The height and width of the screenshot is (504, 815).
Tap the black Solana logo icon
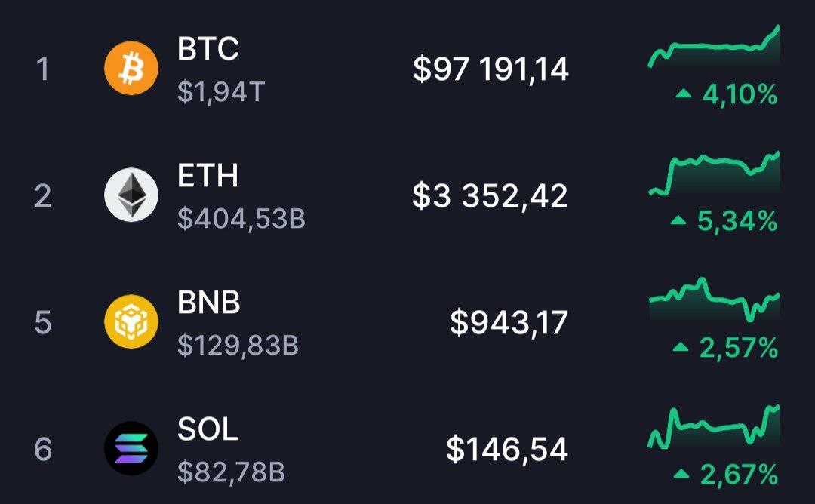point(131,449)
